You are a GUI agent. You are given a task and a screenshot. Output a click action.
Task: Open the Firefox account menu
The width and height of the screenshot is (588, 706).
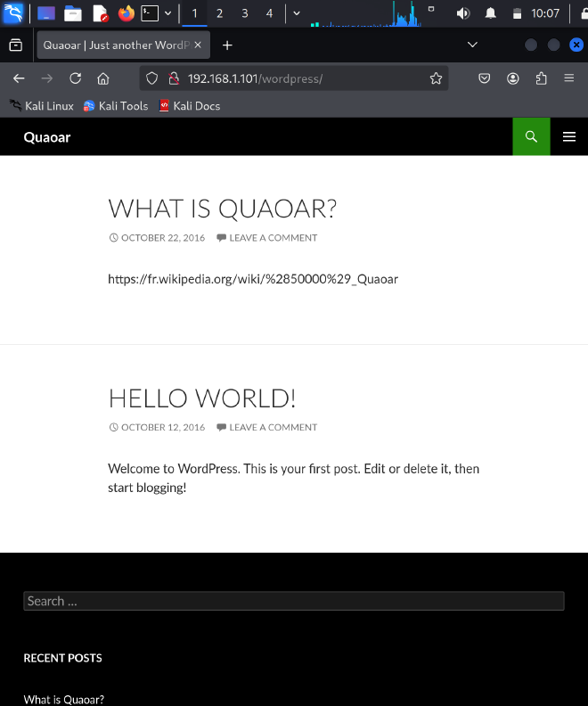pyautogui.click(x=513, y=78)
